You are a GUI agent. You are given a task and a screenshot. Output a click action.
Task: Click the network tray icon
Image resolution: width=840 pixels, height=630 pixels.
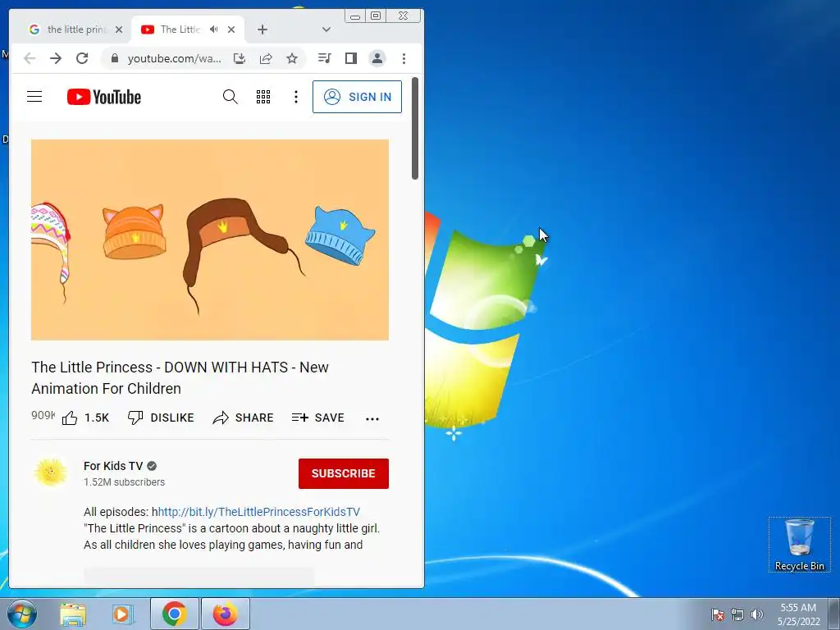click(x=737, y=614)
